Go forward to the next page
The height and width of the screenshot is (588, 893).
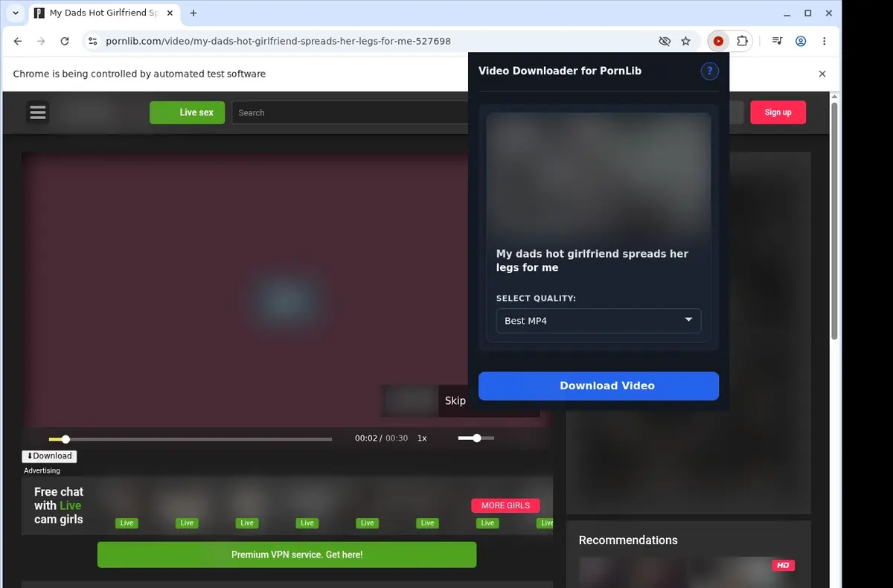tap(41, 42)
